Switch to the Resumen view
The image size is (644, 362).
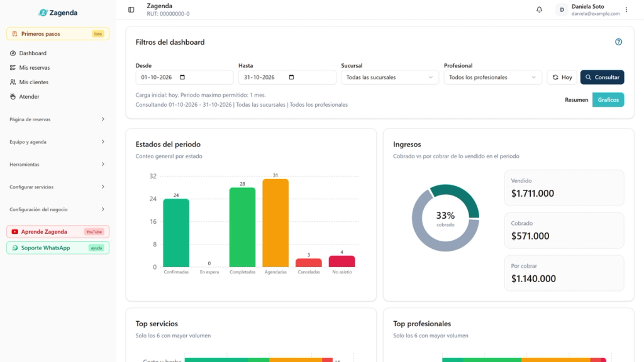click(x=576, y=100)
